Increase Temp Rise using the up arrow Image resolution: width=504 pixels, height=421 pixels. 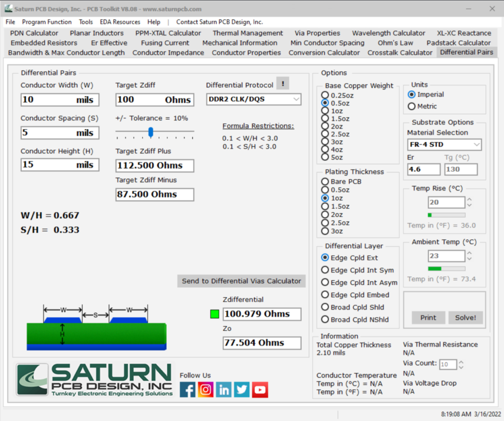point(469,200)
